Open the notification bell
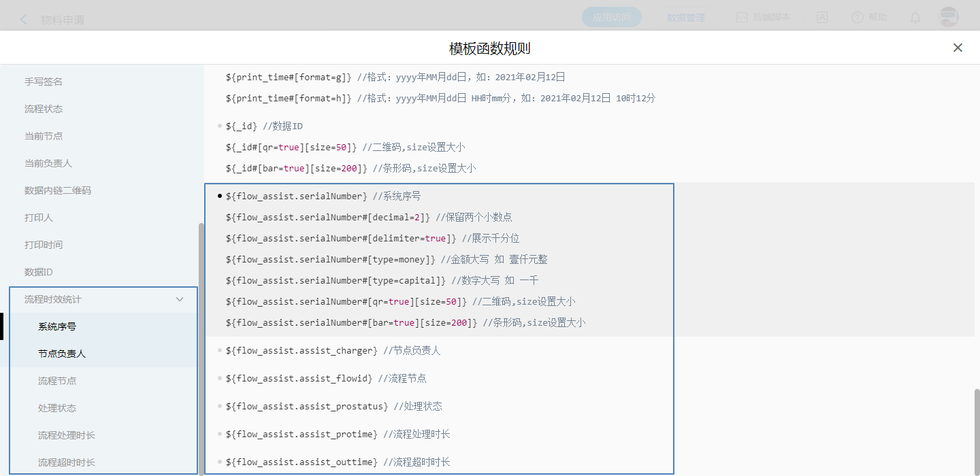This screenshot has height=476, width=980. (915, 18)
